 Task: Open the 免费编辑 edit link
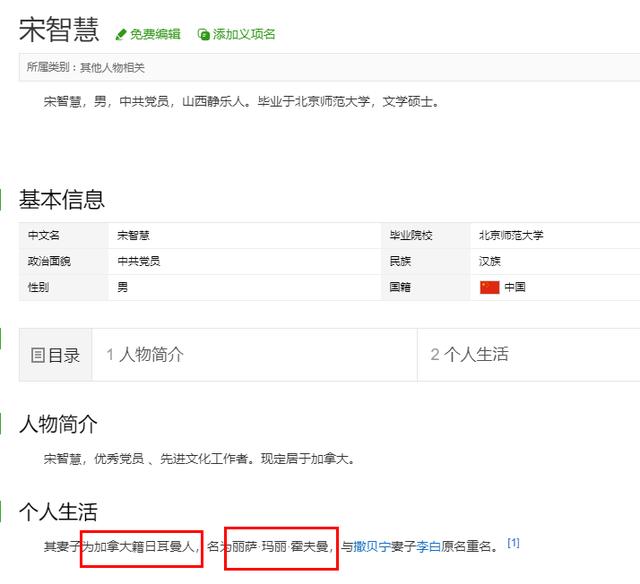pos(155,34)
